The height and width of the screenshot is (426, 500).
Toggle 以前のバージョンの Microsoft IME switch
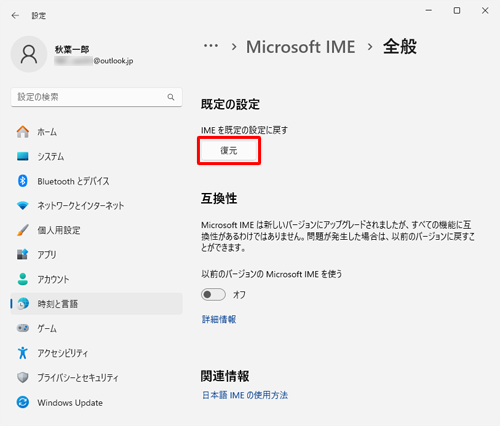tap(213, 294)
